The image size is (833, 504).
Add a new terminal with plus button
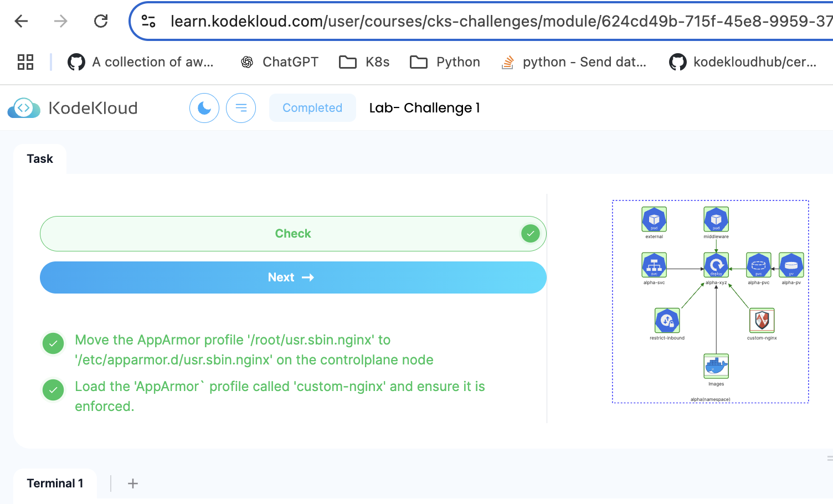[x=133, y=484]
